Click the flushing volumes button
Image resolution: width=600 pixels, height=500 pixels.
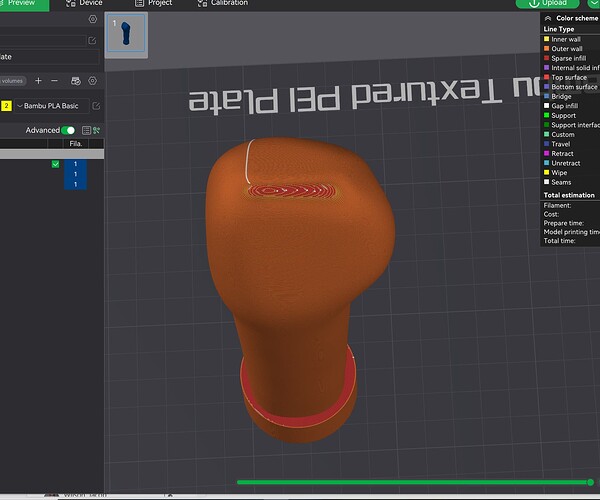(13, 81)
